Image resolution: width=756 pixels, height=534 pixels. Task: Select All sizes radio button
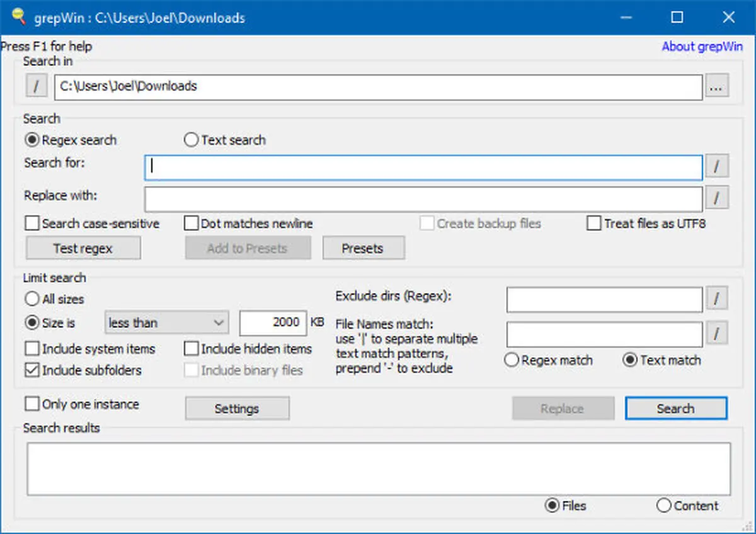coord(54,299)
